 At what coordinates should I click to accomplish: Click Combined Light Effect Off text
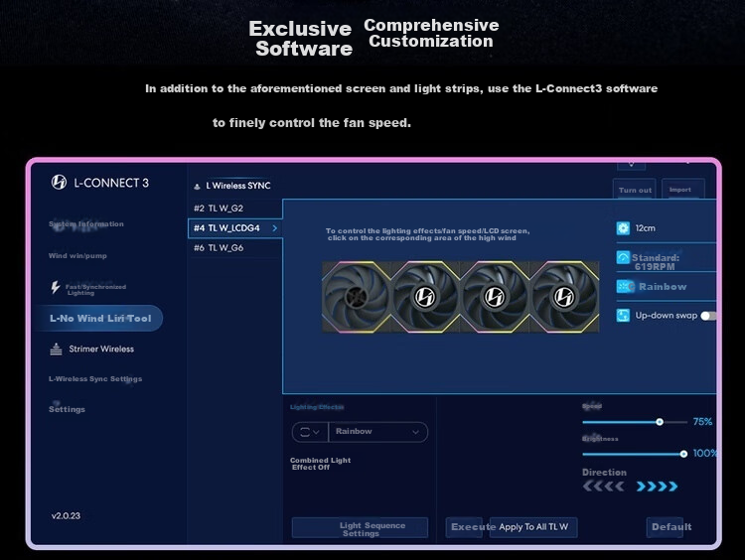(320, 464)
